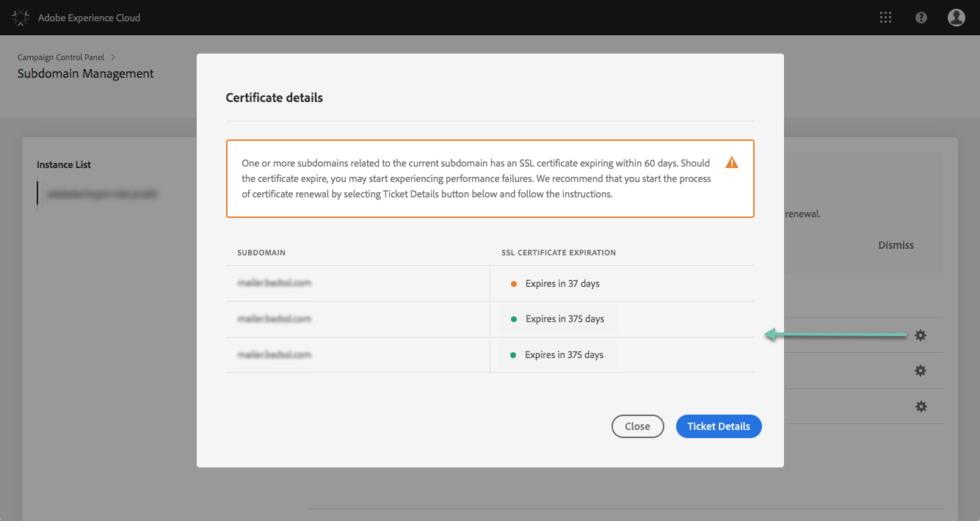Click the SUBDOMAIN column header
This screenshot has width=980, height=521.
[x=261, y=252]
